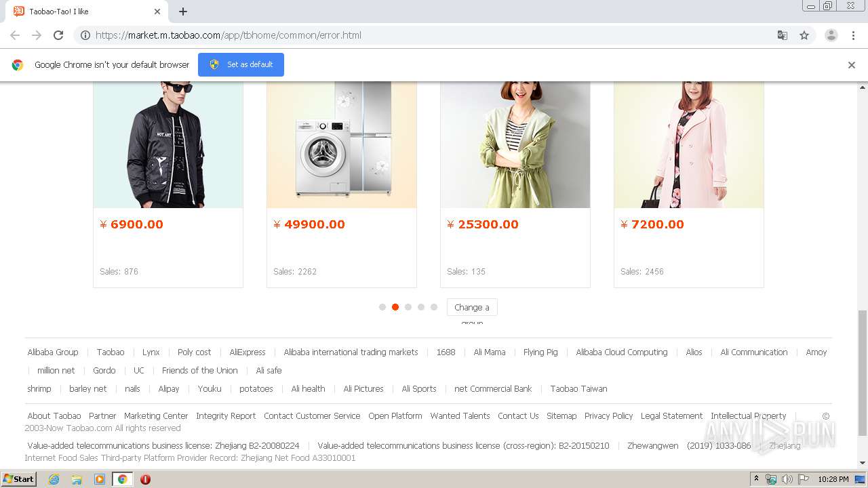Open File Explorer folder in taskbar

(x=77, y=479)
